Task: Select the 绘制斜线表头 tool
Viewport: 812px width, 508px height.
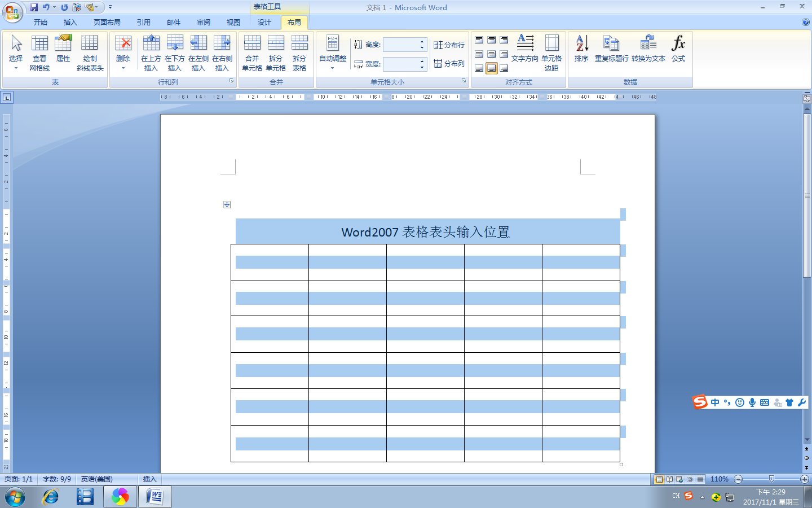Action: click(x=90, y=52)
